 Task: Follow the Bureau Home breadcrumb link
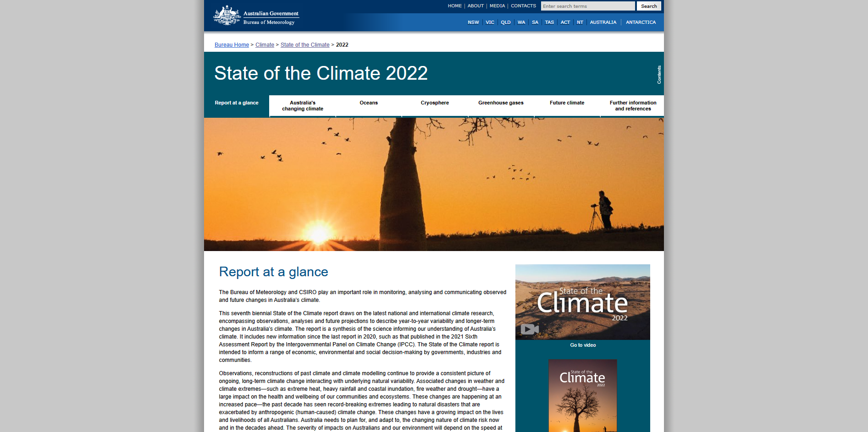(x=232, y=45)
